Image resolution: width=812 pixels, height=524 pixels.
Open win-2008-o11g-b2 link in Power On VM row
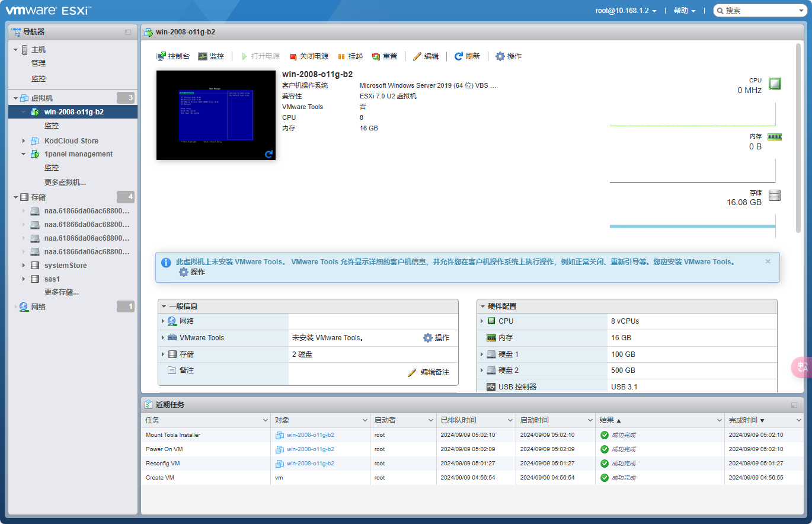pos(311,449)
